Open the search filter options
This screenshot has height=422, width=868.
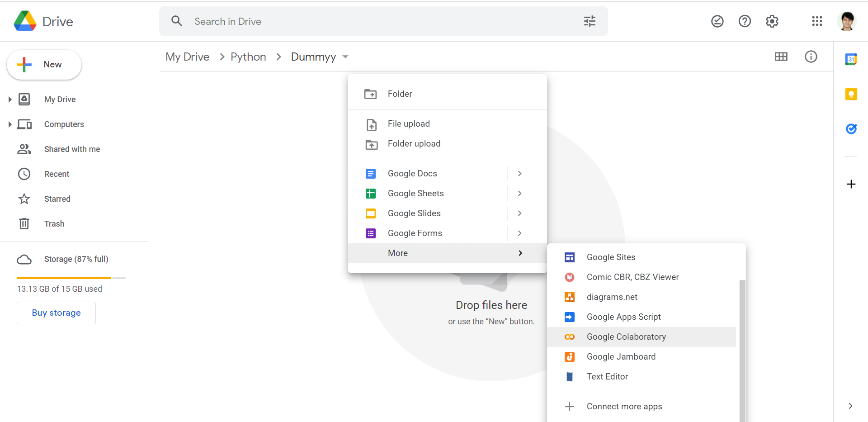590,21
